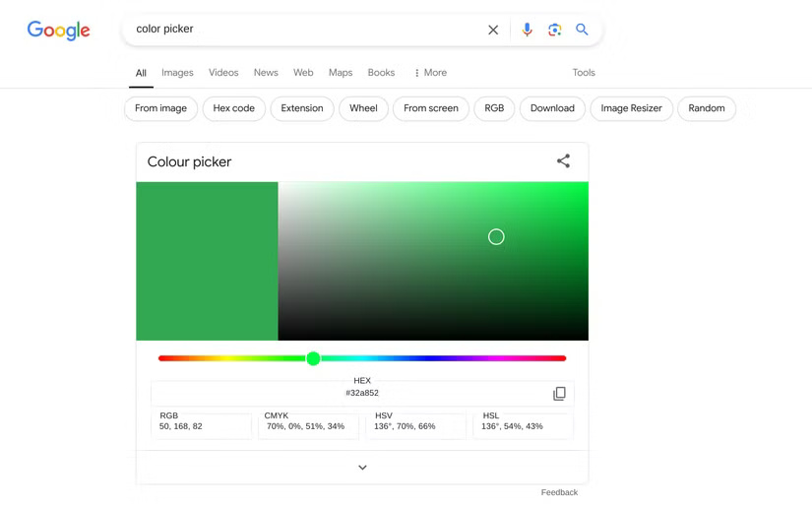Click the solid green colour preview swatch
812x507 pixels.
pyautogui.click(x=207, y=261)
